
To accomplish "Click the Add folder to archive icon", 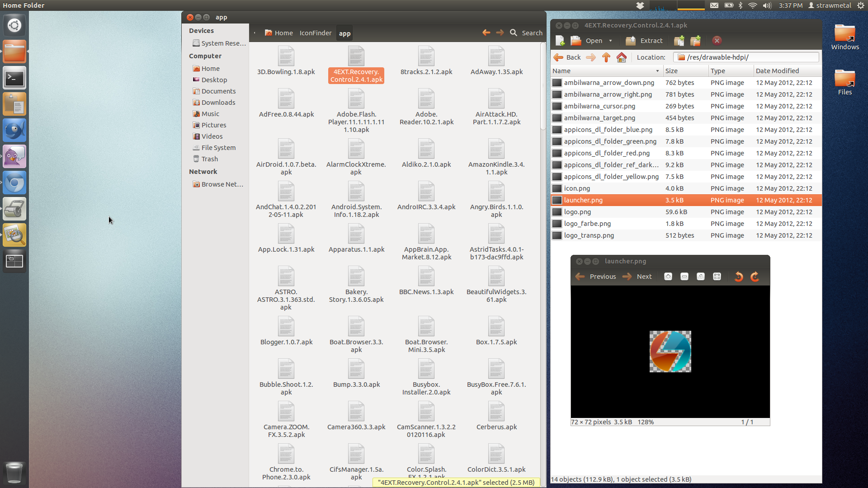I will pyautogui.click(x=695, y=41).
